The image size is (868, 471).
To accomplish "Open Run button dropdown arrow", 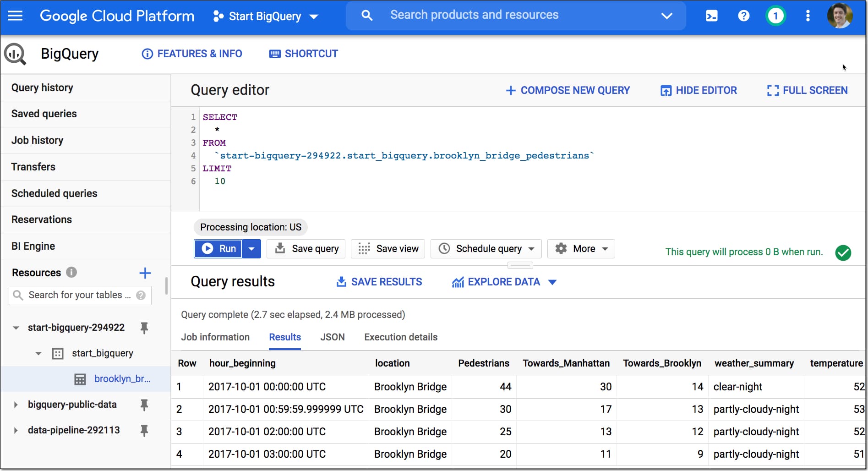I will coord(251,248).
